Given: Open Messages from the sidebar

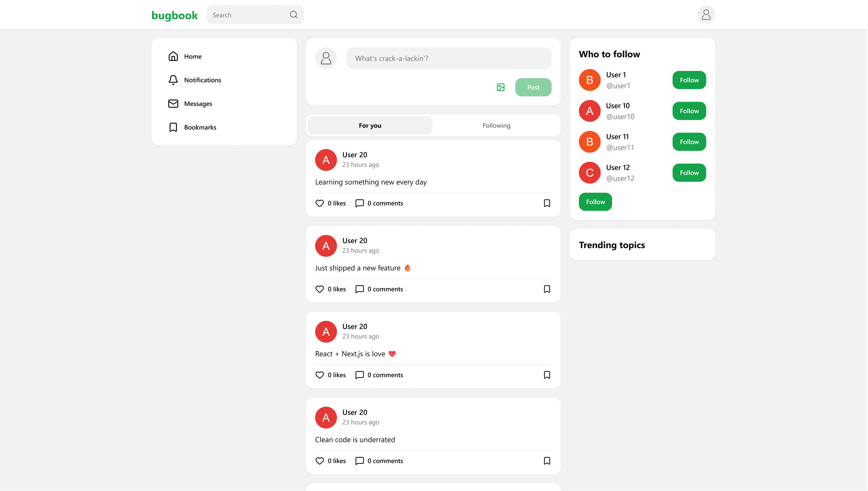Looking at the screenshot, I should (198, 103).
